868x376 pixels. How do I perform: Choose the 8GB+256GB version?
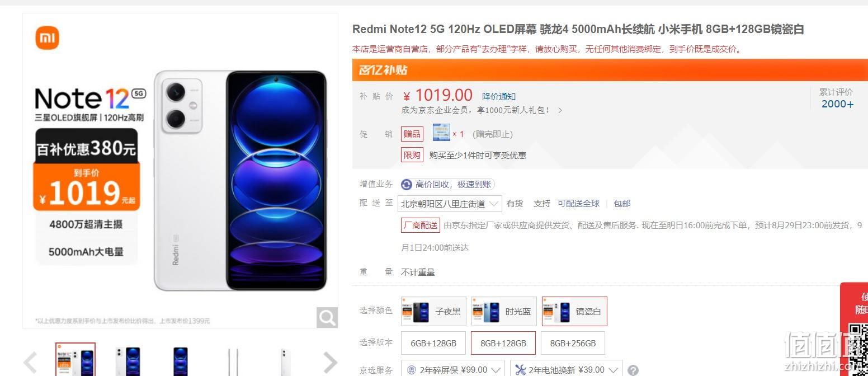(x=573, y=343)
